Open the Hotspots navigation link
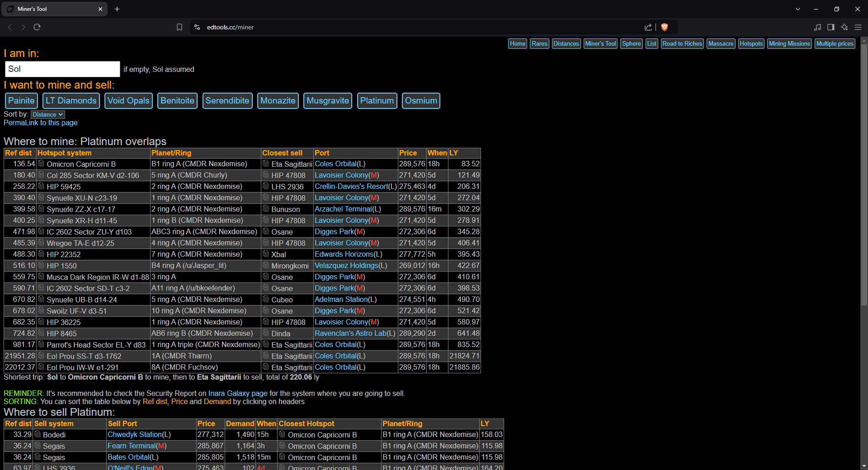Screen dimensions: 868x470 pos(751,44)
